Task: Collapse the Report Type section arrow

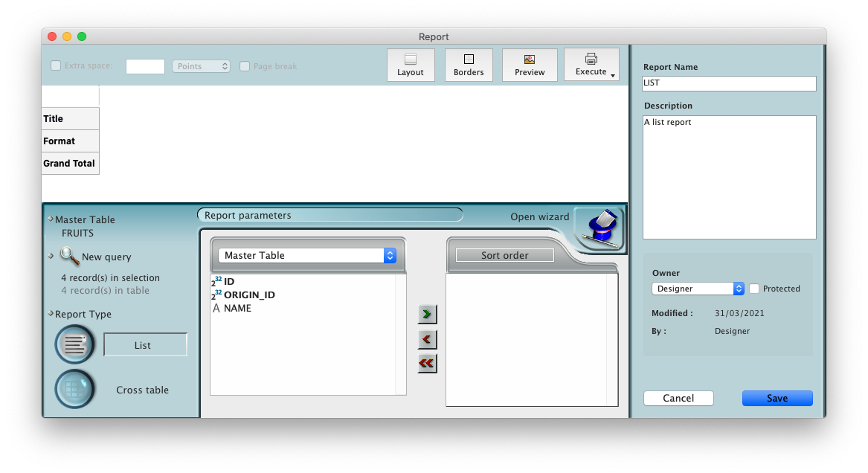Action: click(51, 314)
